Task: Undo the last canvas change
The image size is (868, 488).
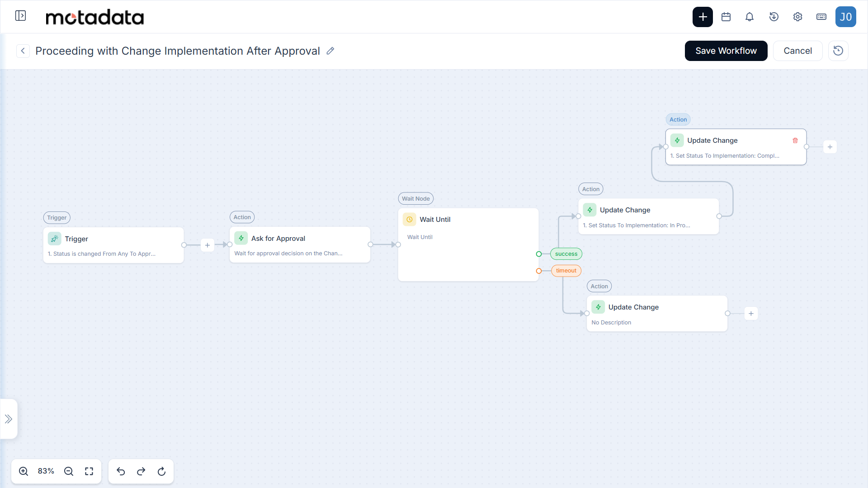Action: click(x=121, y=471)
